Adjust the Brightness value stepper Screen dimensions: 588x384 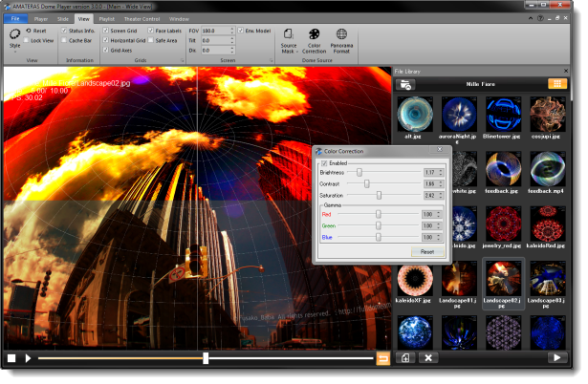click(441, 172)
